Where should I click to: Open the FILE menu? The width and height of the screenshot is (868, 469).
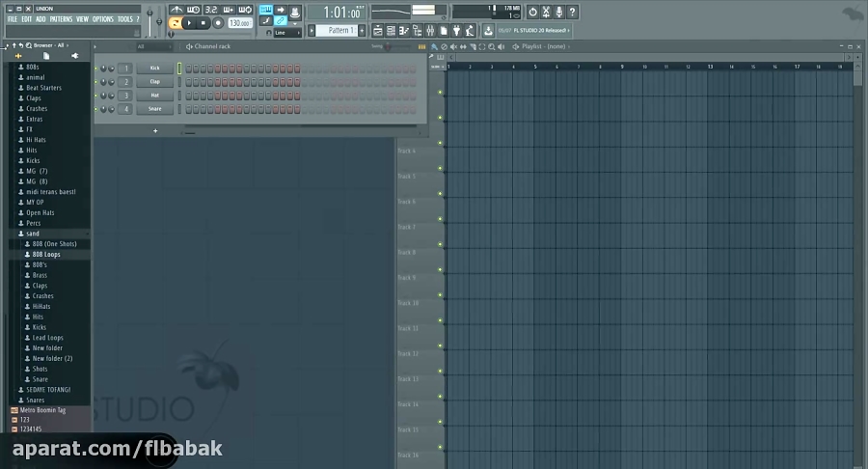[x=13, y=19]
